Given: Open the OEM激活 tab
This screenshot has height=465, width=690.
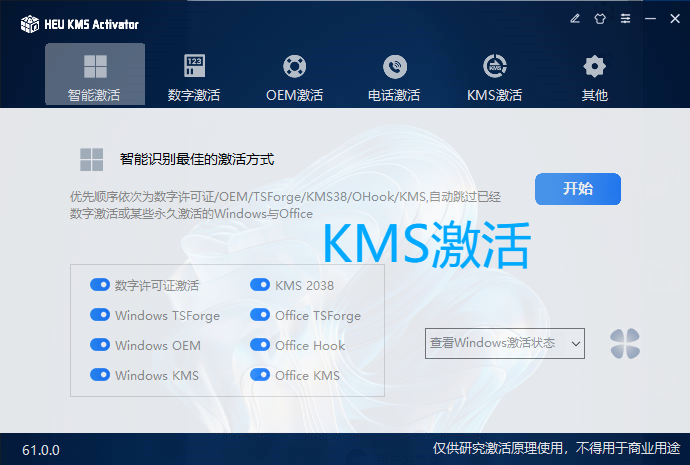Looking at the screenshot, I should 294,77.
